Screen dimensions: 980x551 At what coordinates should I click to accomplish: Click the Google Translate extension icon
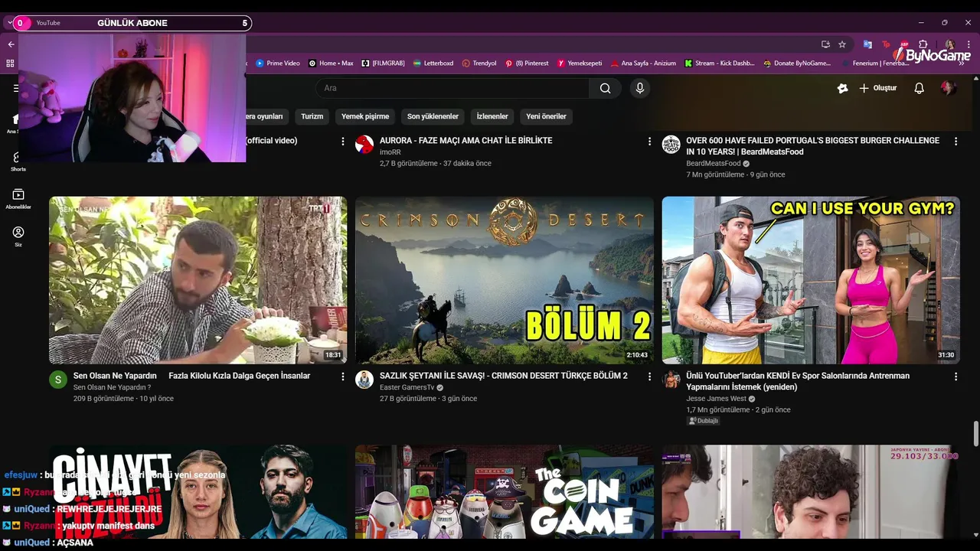tap(867, 44)
